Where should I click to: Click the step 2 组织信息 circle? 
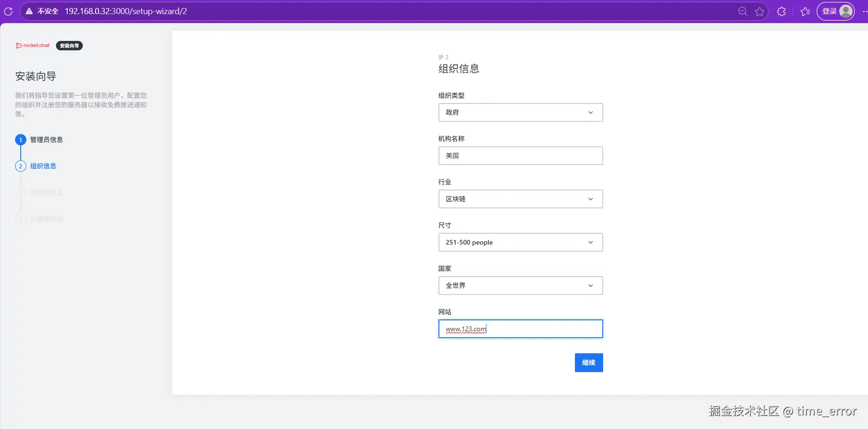point(20,166)
